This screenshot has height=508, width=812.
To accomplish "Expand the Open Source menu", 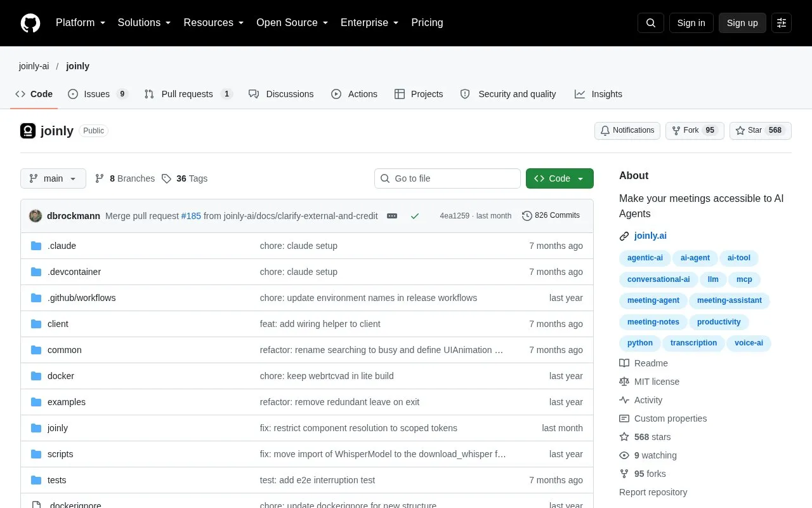I will point(292,23).
